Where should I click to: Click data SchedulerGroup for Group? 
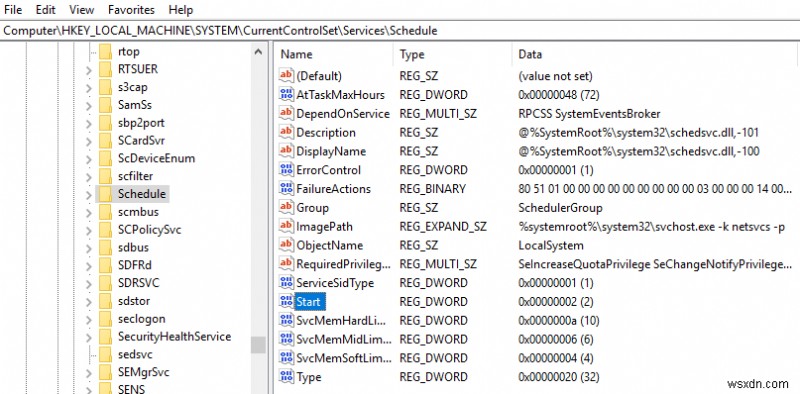coord(560,208)
